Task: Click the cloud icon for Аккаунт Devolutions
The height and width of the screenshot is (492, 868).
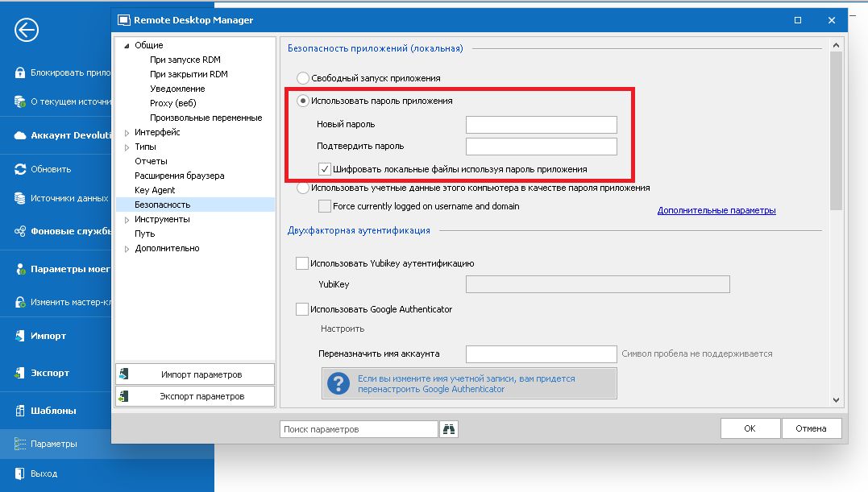Action: click(x=20, y=135)
